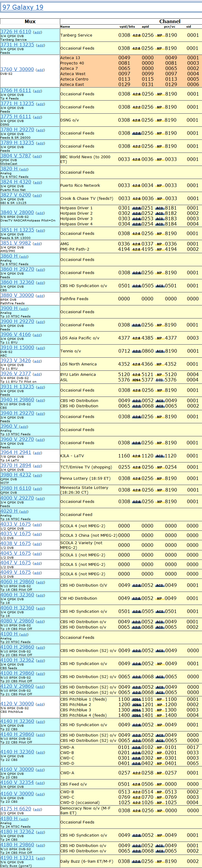Select the Tennis o/v channel name
The image size is (202, 868).
(x=71, y=351)
